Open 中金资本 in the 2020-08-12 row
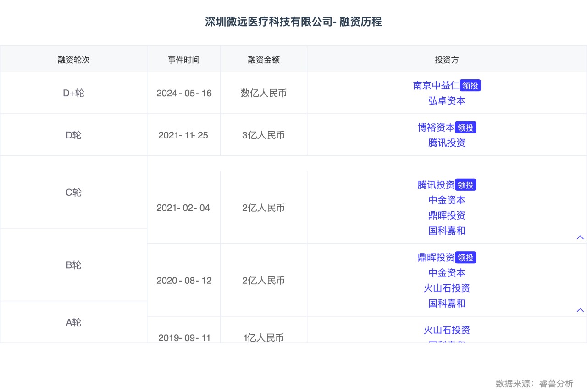 [x=447, y=273]
